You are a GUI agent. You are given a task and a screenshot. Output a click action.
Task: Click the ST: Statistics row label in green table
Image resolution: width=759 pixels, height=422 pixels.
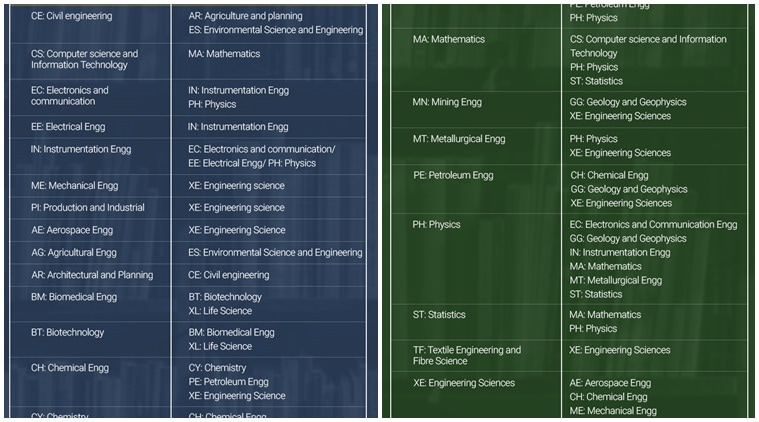click(x=439, y=315)
